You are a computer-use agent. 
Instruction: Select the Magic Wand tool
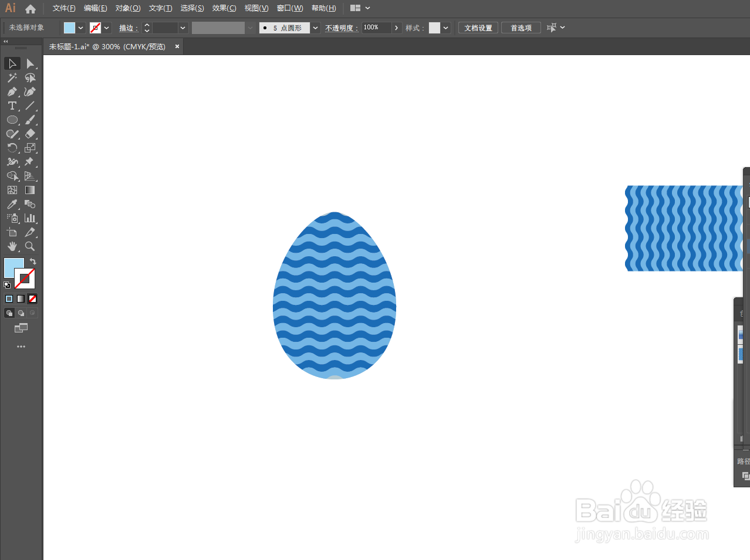(12, 77)
